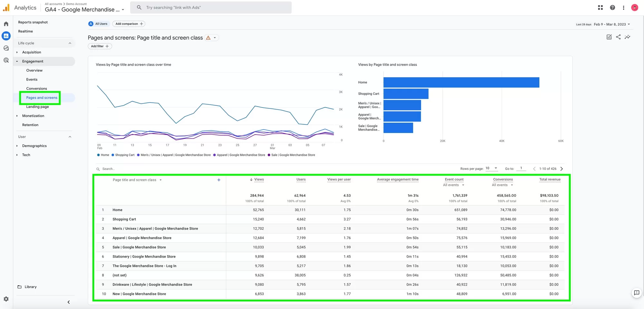Expand the Tech menu
Image resolution: width=644 pixels, height=309 pixels.
[17, 155]
